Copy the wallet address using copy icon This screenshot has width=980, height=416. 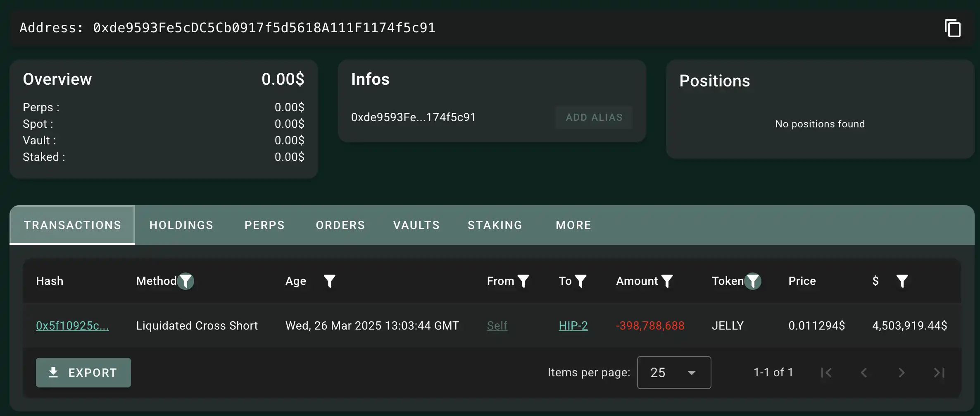[952, 29]
